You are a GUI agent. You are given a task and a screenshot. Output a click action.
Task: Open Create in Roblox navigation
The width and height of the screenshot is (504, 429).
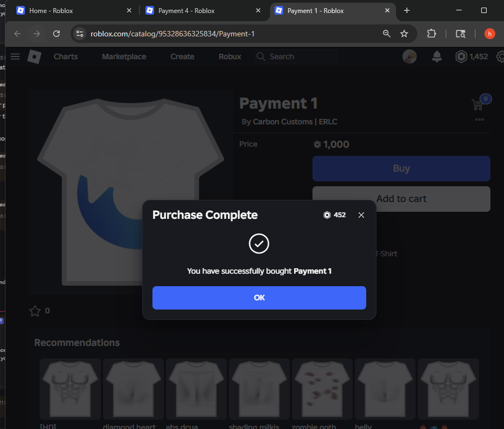click(182, 56)
